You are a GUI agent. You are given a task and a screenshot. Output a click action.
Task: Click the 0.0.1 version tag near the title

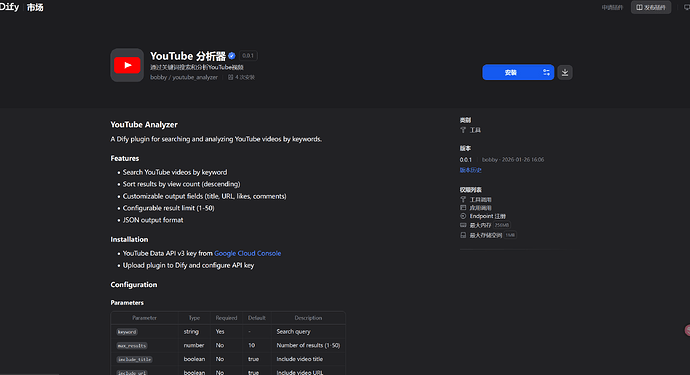coord(248,56)
